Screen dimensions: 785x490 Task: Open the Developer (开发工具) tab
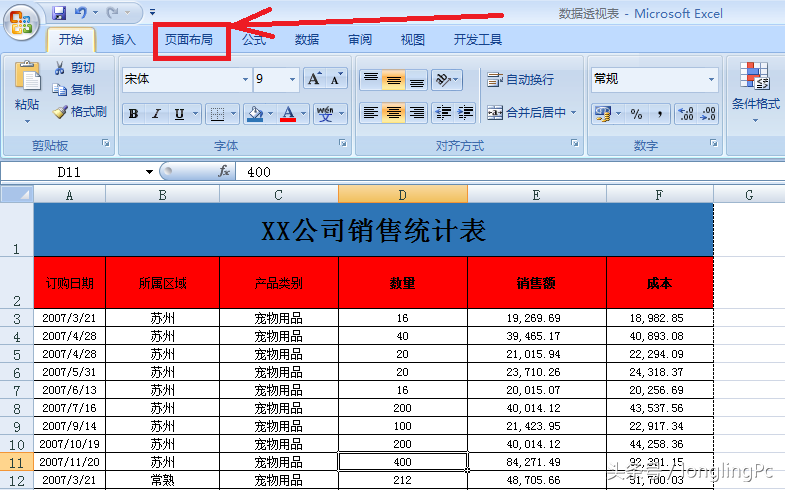(478, 40)
